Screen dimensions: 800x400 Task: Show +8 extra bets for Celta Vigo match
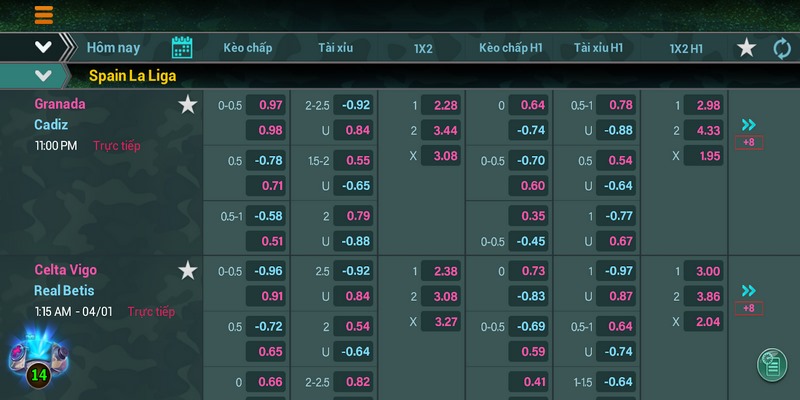click(x=749, y=308)
